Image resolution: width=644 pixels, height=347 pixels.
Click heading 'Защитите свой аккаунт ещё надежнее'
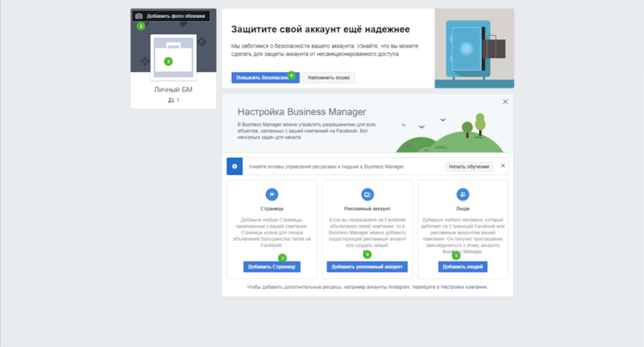(x=320, y=29)
